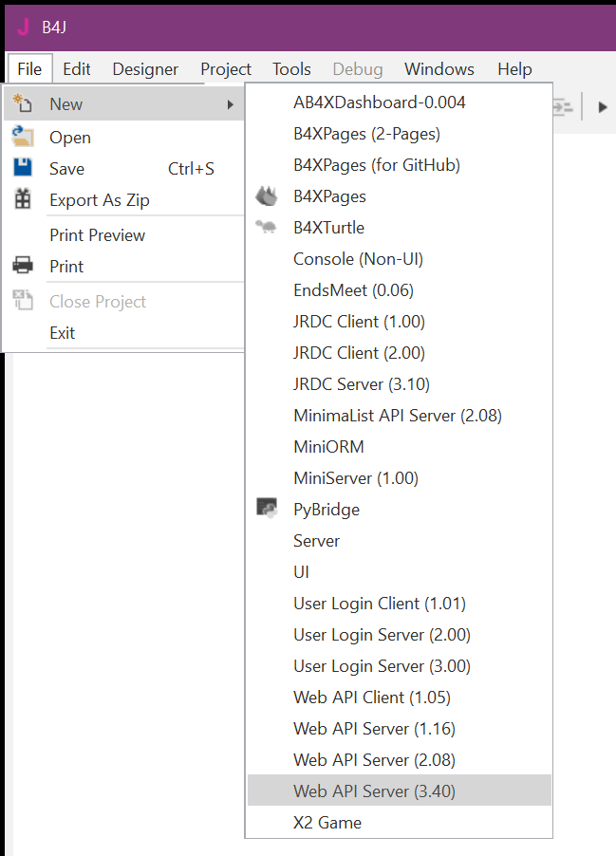The height and width of the screenshot is (856, 616).
Task: Select B4XPages (2-Pages) template
Action: tap(400, 133)
